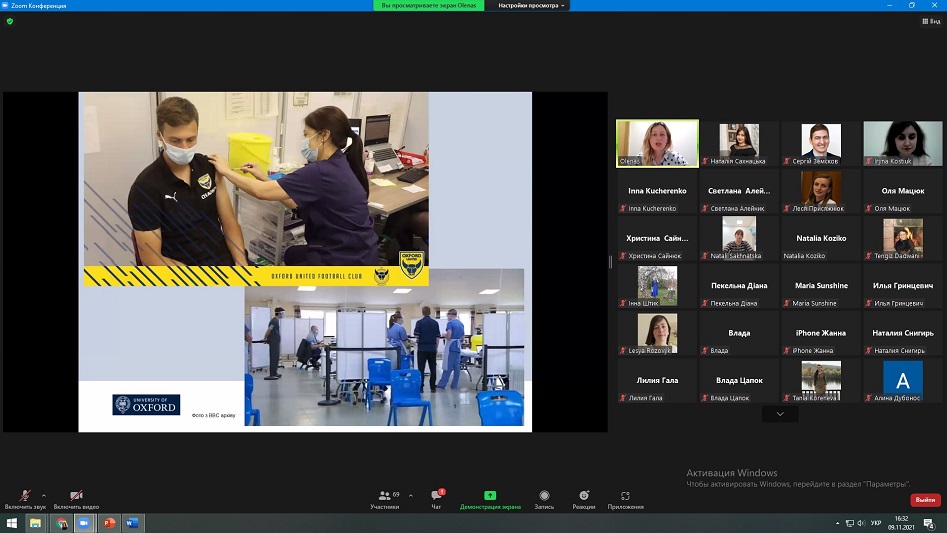Open the Участники participants panel
Viewport: 947px width, 533px height.
point(384,498)
